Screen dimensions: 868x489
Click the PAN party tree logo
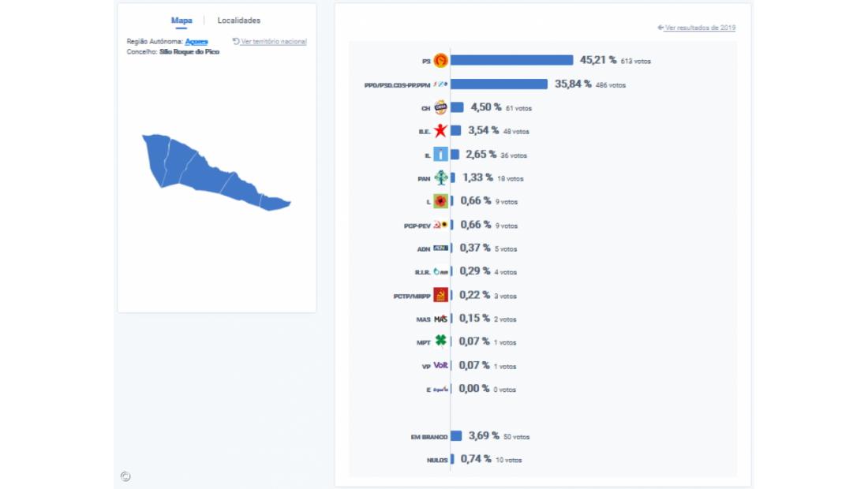tap(440, 178)
